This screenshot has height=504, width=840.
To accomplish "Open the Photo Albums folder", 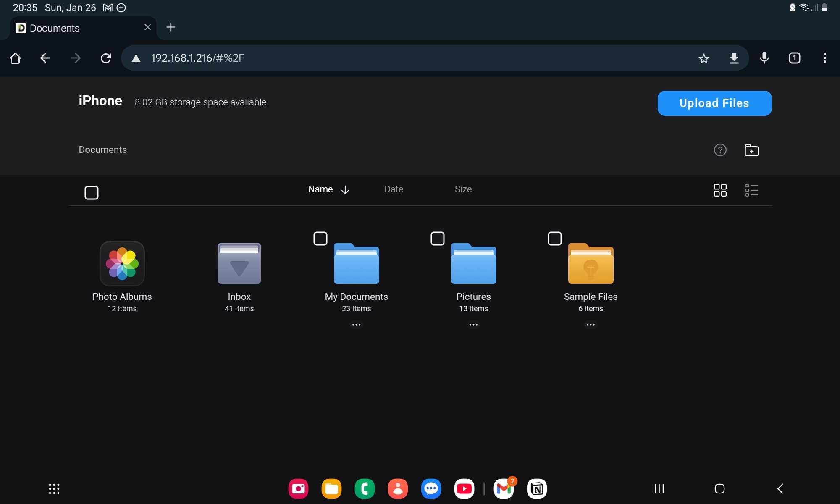I will click(x=122, y=264).
